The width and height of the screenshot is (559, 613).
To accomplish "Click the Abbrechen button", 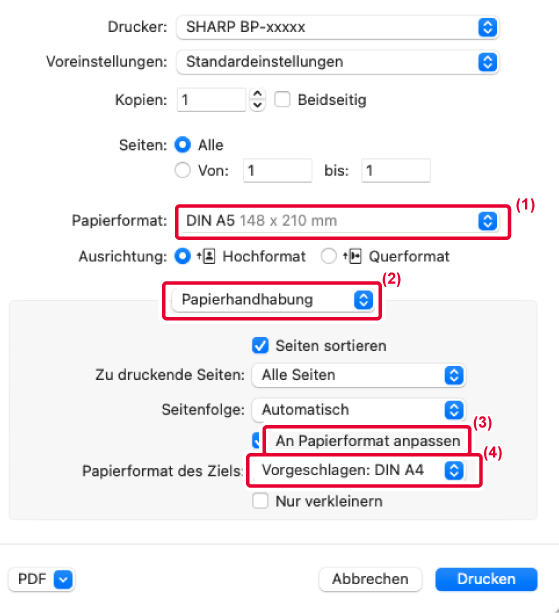I will tap(370, 579).
